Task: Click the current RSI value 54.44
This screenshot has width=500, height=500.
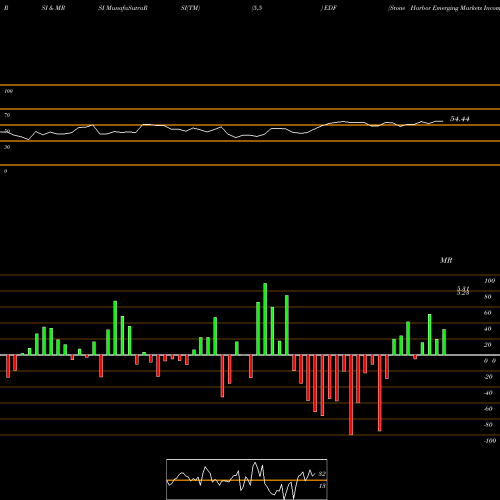Action: [460, 119]
